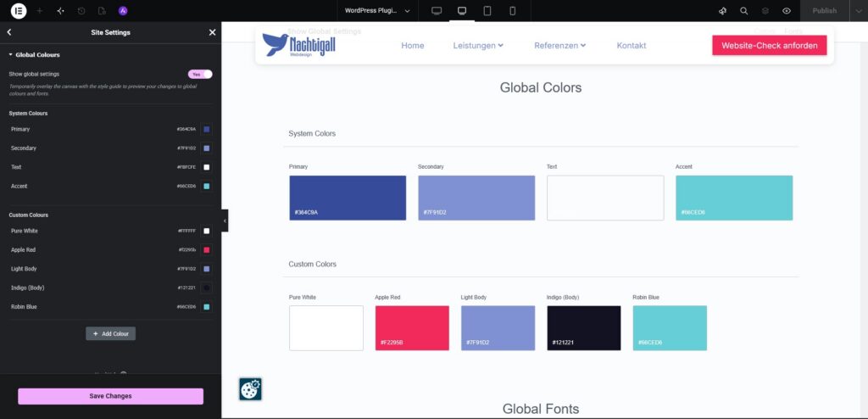Image resolution: width=868 pixels, height=419 pixels.
Task: Open the Finder search icon
Action: (x=744, y=10)
